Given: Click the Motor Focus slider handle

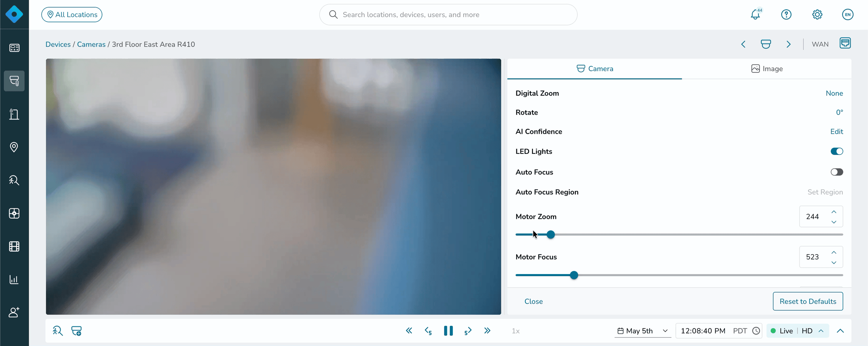Looking at the screenshot, I should click(x=574, y=275).
